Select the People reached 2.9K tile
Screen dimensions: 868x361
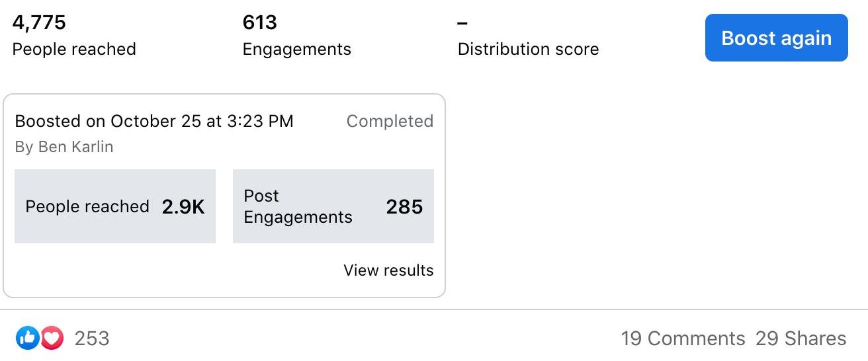pyautogui.click(x=115, y=206)
